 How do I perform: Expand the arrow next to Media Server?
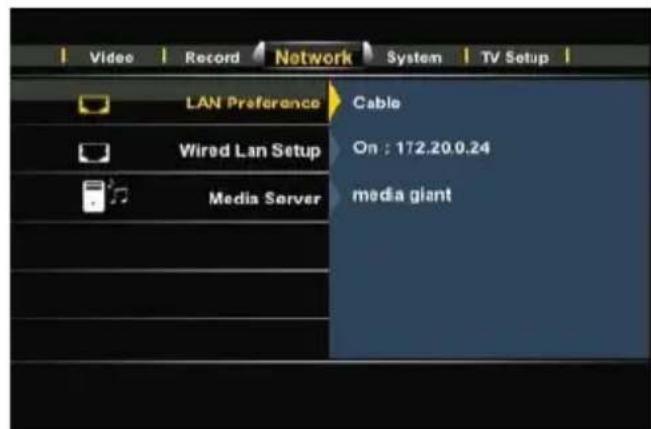point(335,198)
